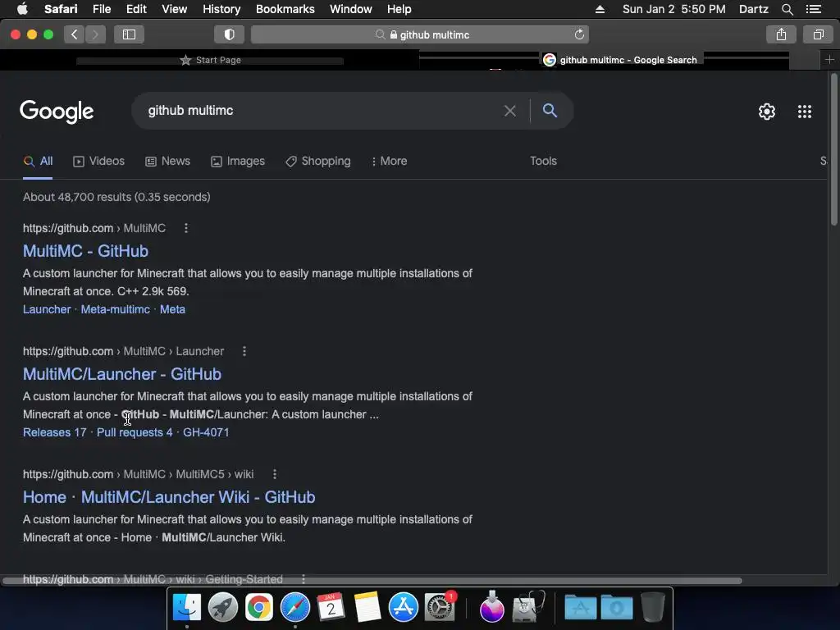Switch to the News results tab
The image size is (840, 630).
[x=167, y=162]
